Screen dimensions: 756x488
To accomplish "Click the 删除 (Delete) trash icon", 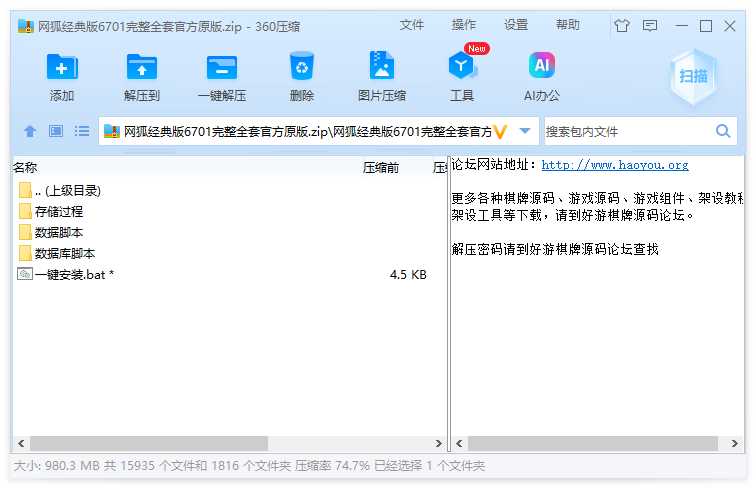I will coord(302,66).
